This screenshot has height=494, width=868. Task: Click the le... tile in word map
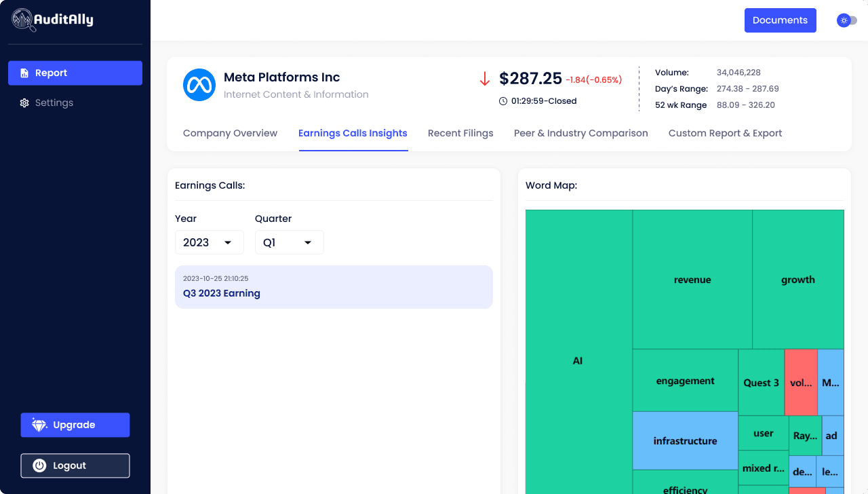830,472
